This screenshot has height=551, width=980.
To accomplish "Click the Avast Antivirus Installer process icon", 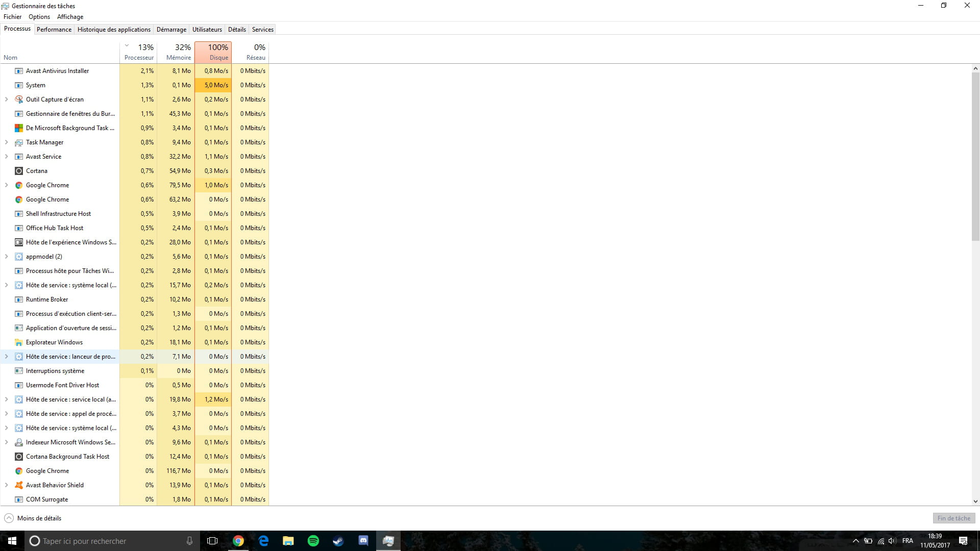I will pyautogui.click(x=19, y=71).
